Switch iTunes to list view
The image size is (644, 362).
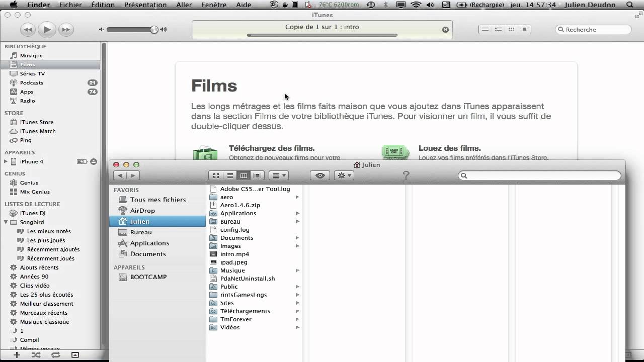[485, 29]
